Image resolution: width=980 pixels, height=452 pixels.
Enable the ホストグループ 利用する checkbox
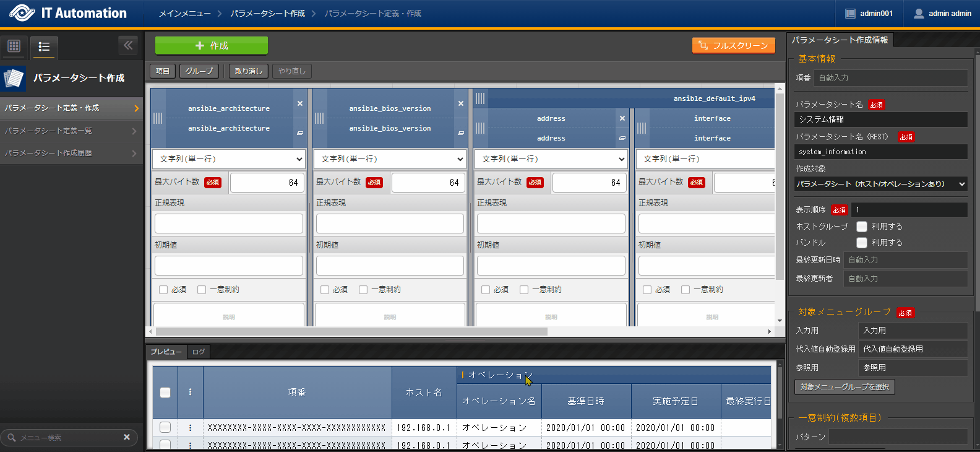[x=862, y=227]
